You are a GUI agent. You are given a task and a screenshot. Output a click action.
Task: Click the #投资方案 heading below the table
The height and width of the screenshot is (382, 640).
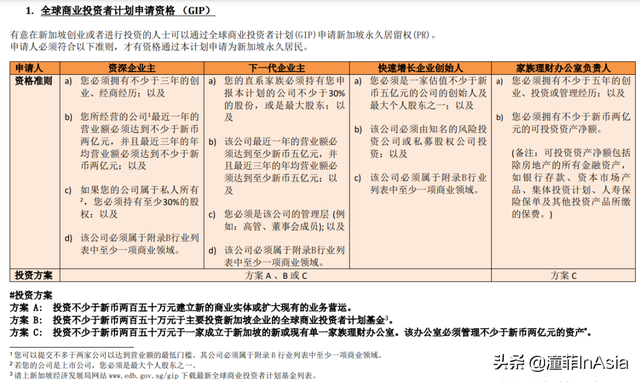(31, 295)
